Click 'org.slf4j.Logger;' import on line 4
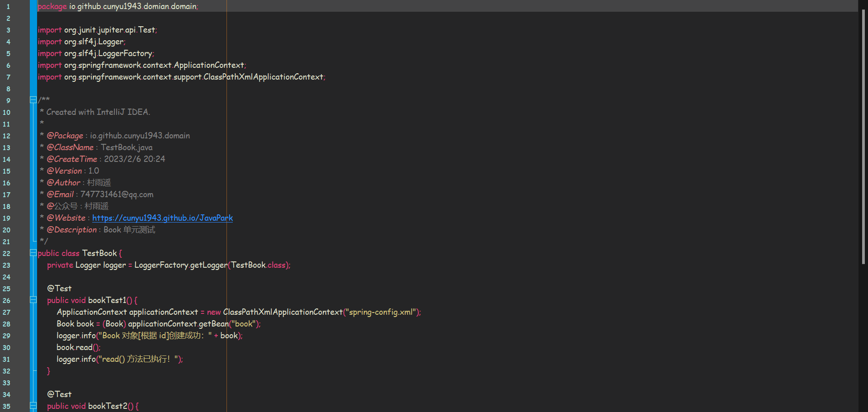Viewport: 868px width, 412px height. click(x=95, y=42)
